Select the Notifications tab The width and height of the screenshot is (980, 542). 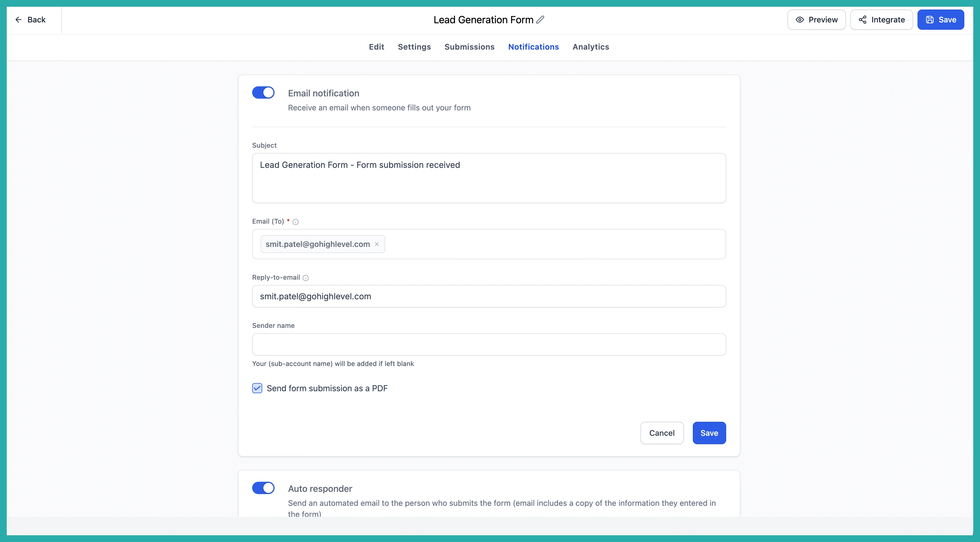pyautogui.click(x=533, y=47)
